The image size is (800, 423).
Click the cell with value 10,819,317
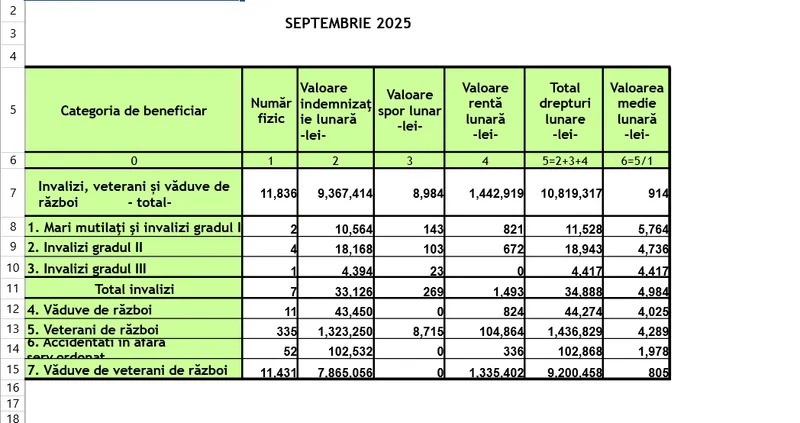click(x=564, y=193)
